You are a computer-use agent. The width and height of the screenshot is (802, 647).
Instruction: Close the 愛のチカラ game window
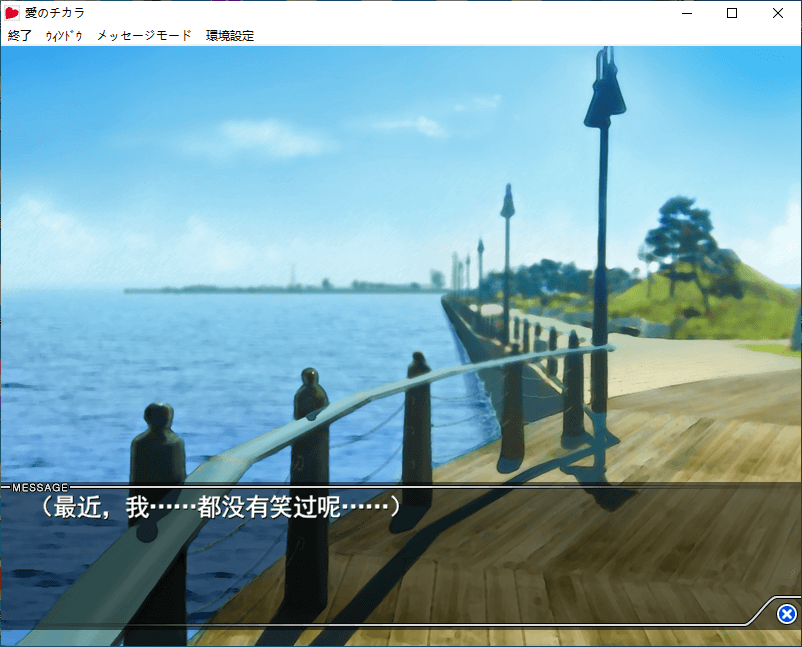click(x=778, y=13)
